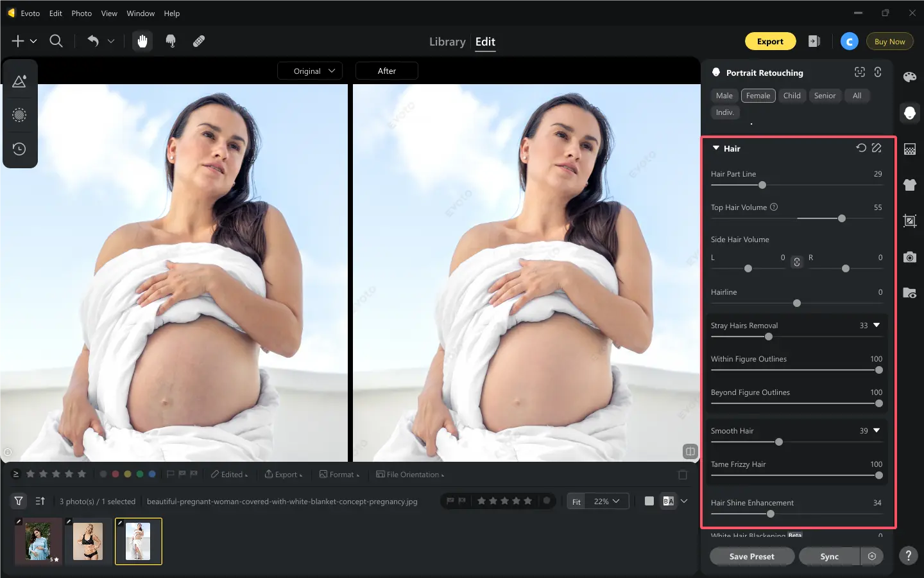Select the healing bandage tool
Screen dimensions: 924x578
click(199, 41)
